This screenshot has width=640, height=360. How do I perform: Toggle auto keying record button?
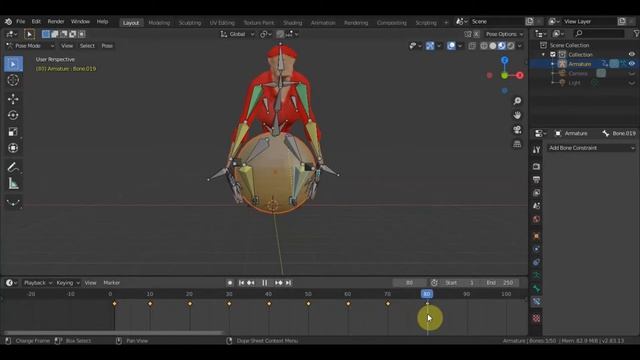tap(230, 282)
